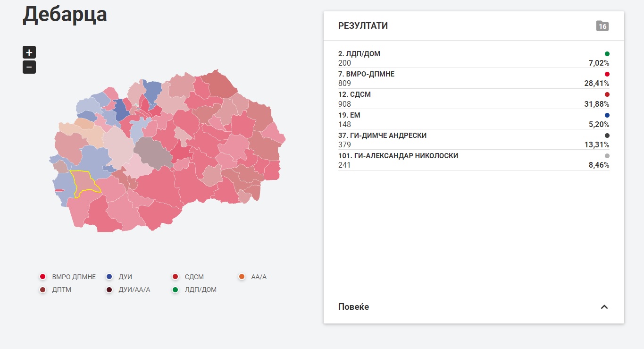
Task: Click the 7,02% percentage value
Action: [599, 63]
